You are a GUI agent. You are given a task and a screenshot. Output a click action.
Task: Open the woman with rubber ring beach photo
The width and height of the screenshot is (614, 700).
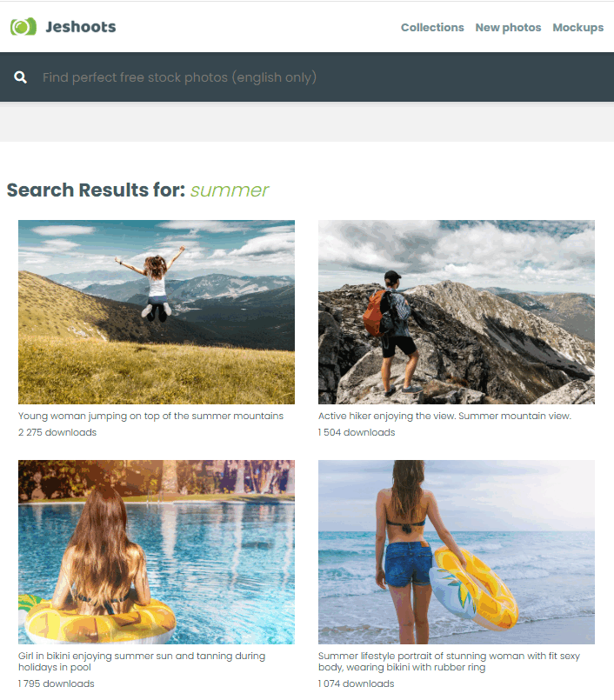click(x=457, y=552)
